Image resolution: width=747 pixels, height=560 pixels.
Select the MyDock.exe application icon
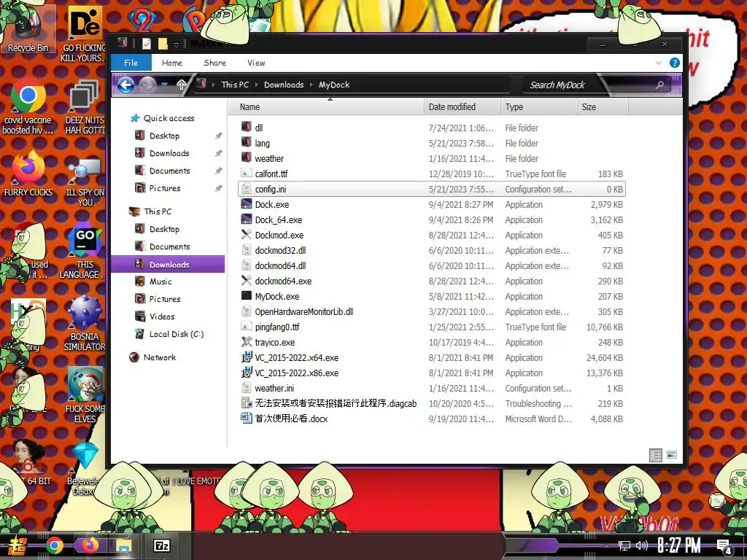(x=247, y=296)
